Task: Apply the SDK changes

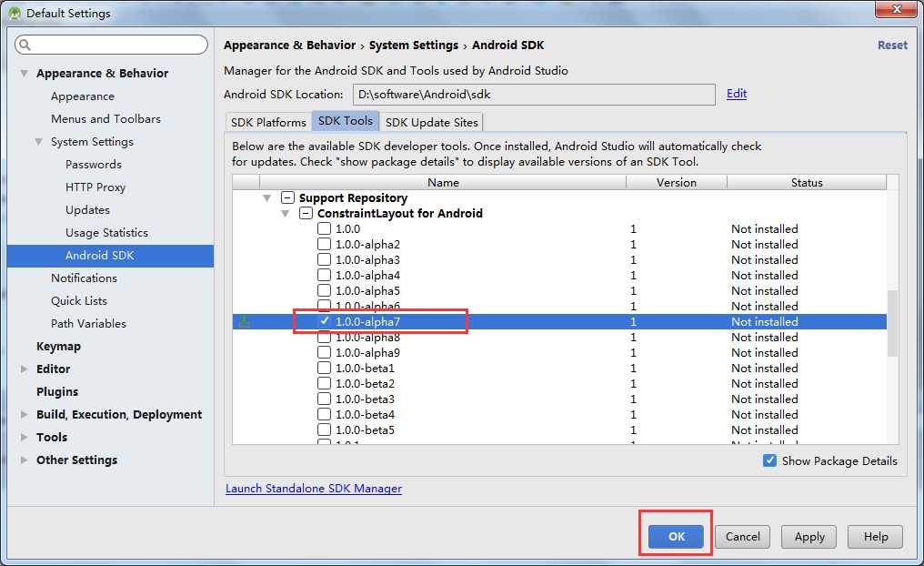Action: 809,537
